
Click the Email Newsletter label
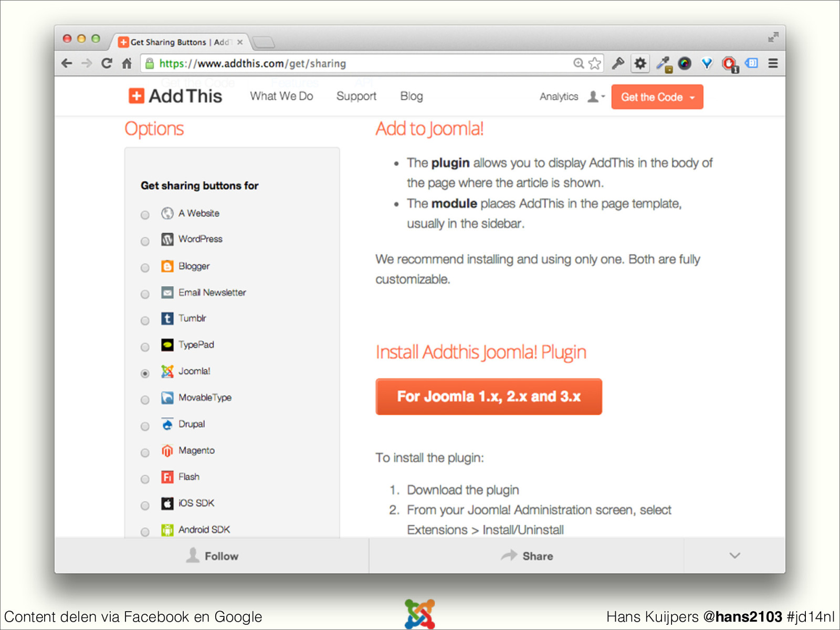(x=212, y=292)
